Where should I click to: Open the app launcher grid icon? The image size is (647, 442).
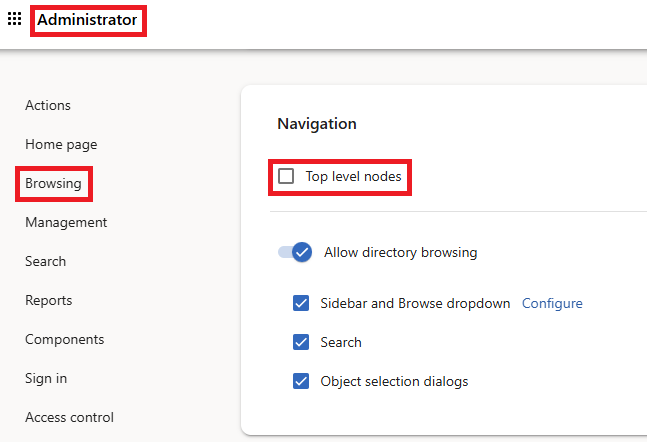(14, 19)
